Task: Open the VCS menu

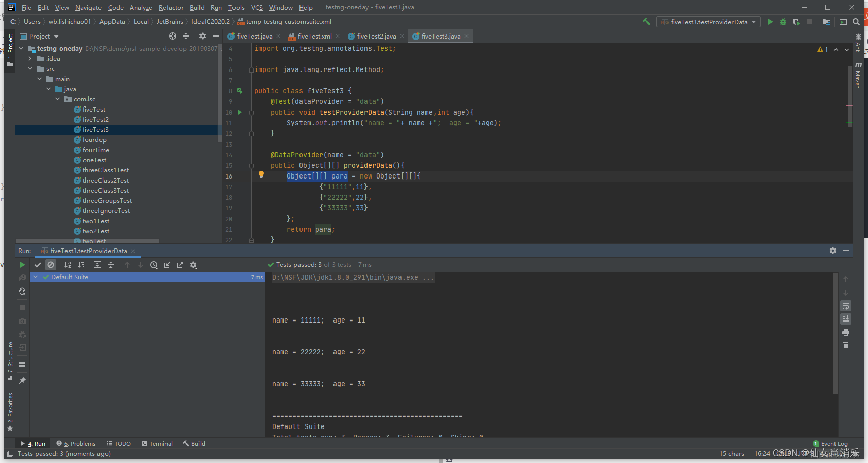Action: pos(257,7)
